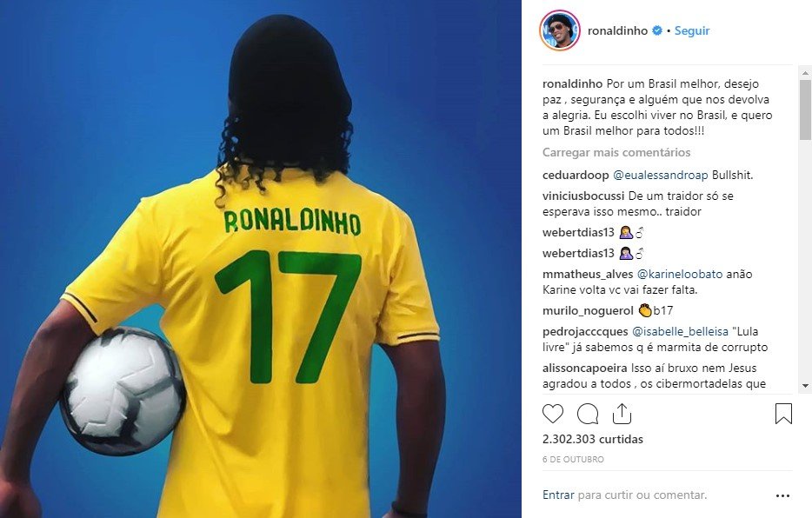The height and width of the screenshot is (518, 812).
Task: Open the @isabelle_belleisa mention link
Action: tap(680, 331)
